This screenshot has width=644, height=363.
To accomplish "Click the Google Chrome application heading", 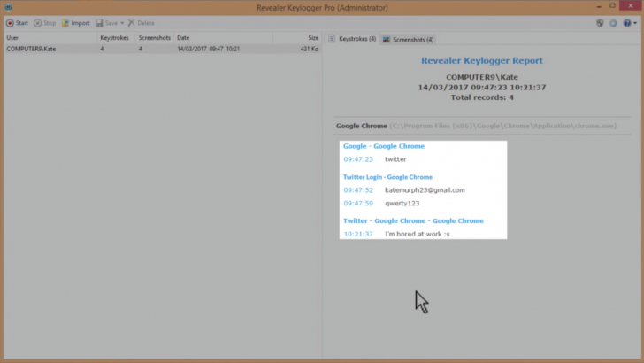I will 362,126.
